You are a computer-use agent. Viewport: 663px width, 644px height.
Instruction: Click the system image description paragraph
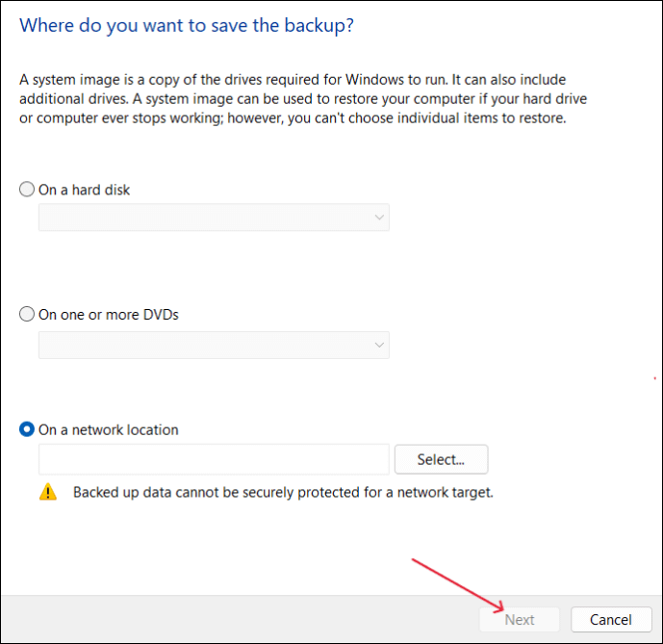click(x=303, y=100)
